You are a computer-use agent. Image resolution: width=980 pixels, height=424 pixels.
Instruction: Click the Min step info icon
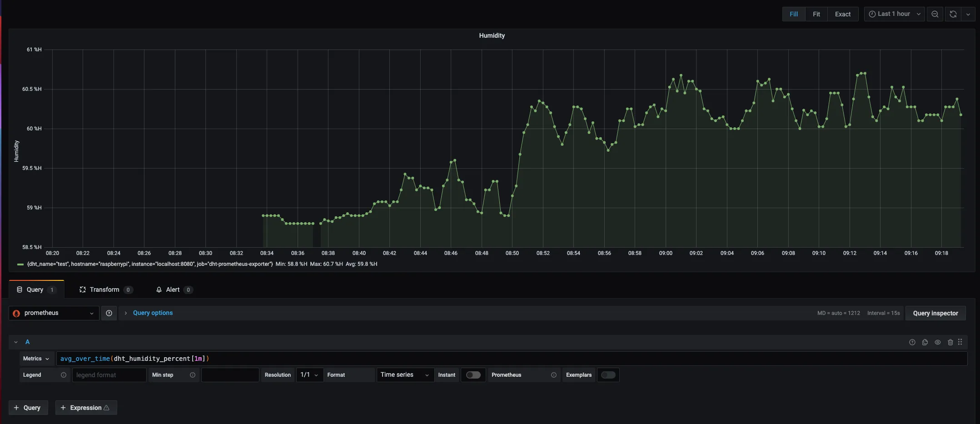(193, 375)
